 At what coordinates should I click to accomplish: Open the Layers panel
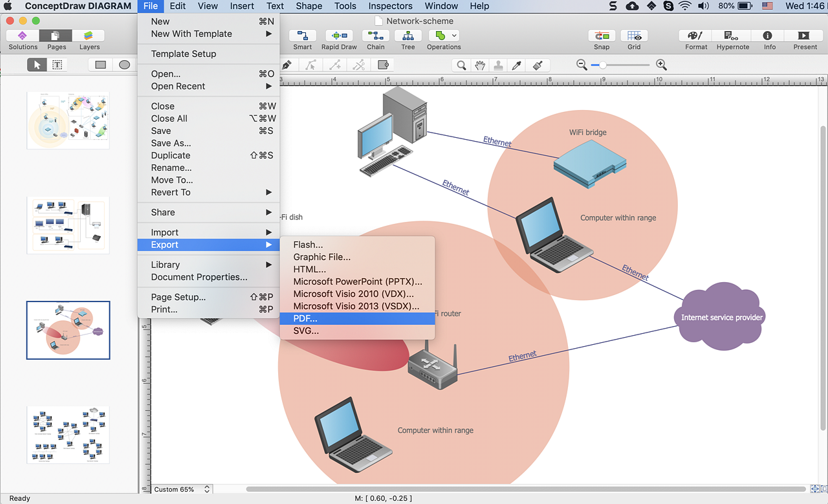tap(89, 36)
